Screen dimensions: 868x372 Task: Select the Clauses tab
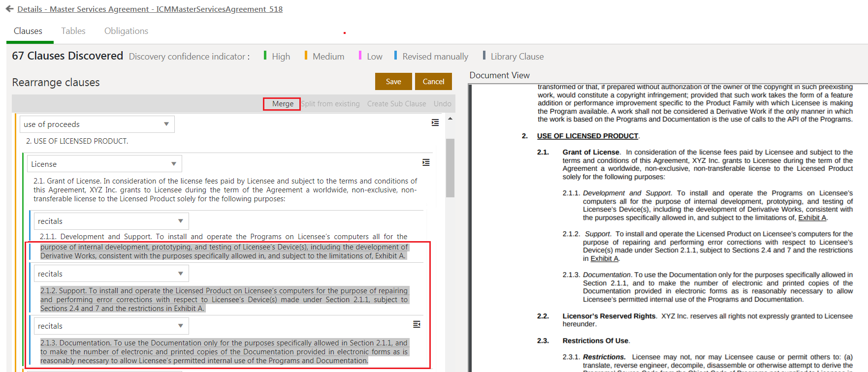click(x=28, y=31)
